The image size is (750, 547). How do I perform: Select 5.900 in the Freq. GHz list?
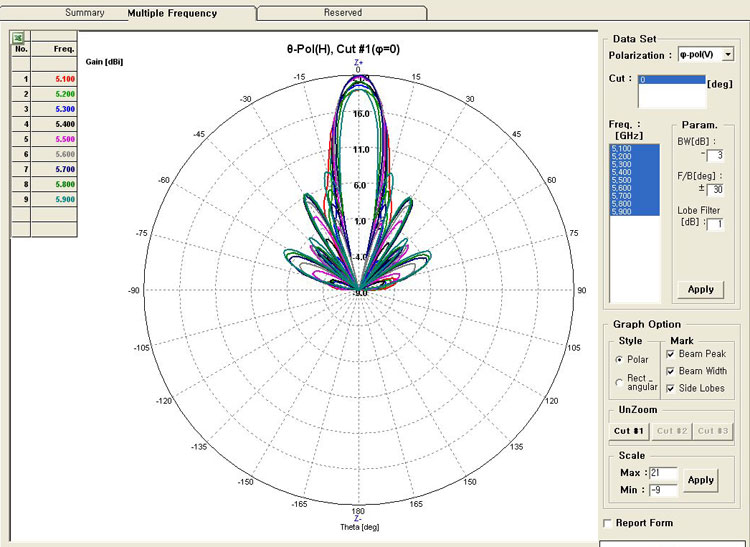tap(634, 212)
